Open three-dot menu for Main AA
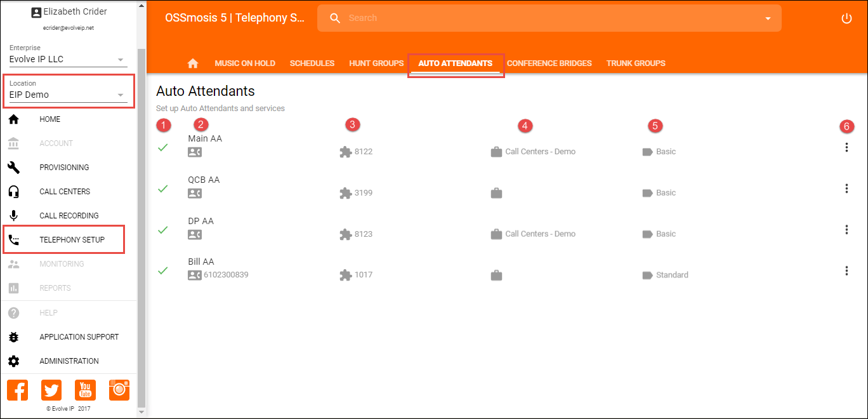 [x=846, y=147]
